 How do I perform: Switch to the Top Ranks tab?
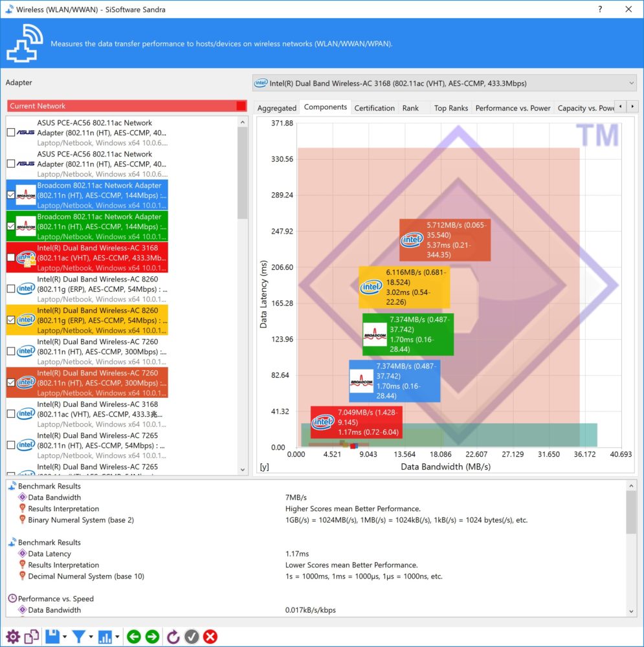pos(450,107)
